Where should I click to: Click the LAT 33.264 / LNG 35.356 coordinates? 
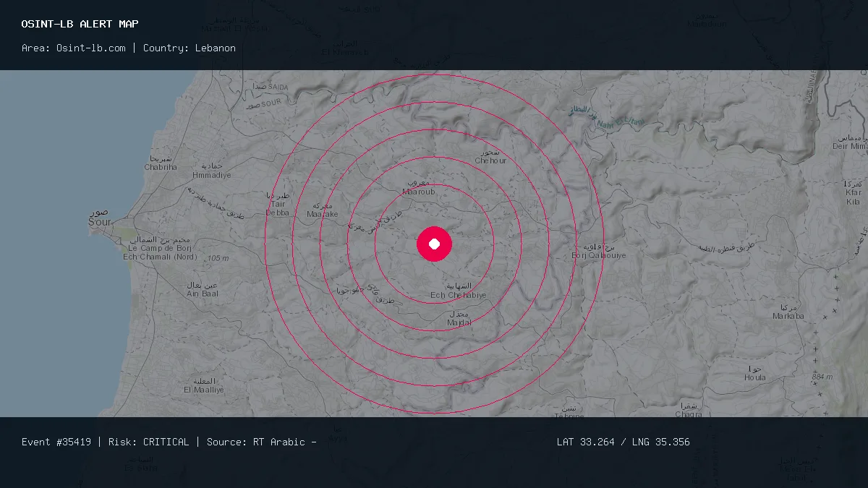pyautogui.click(x=624, y=442)
